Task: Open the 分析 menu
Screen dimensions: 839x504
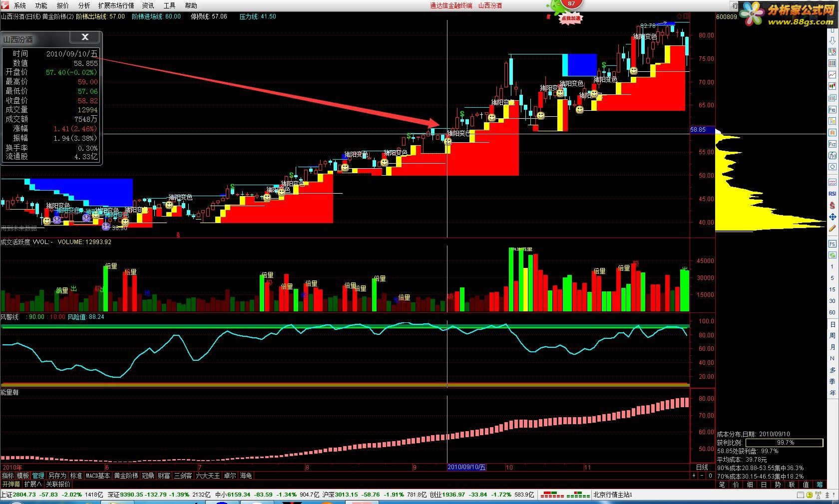Action: point(84,5)
